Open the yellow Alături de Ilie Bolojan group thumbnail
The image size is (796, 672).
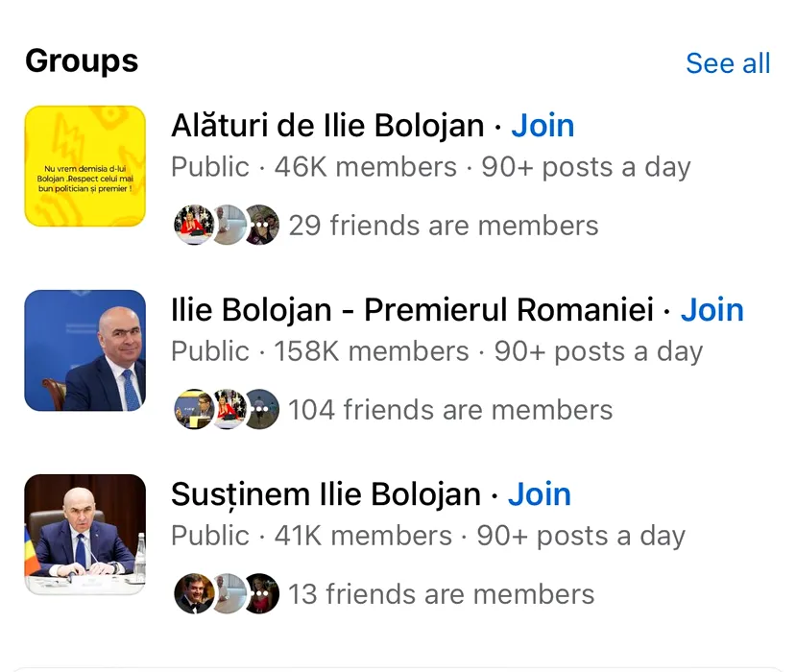(x=84, y=166)
